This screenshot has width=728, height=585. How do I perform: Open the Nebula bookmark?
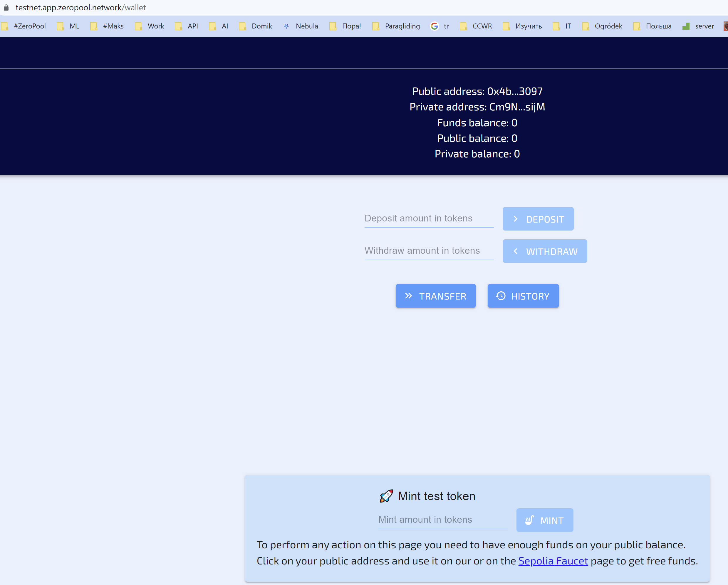tap(301, 26)
